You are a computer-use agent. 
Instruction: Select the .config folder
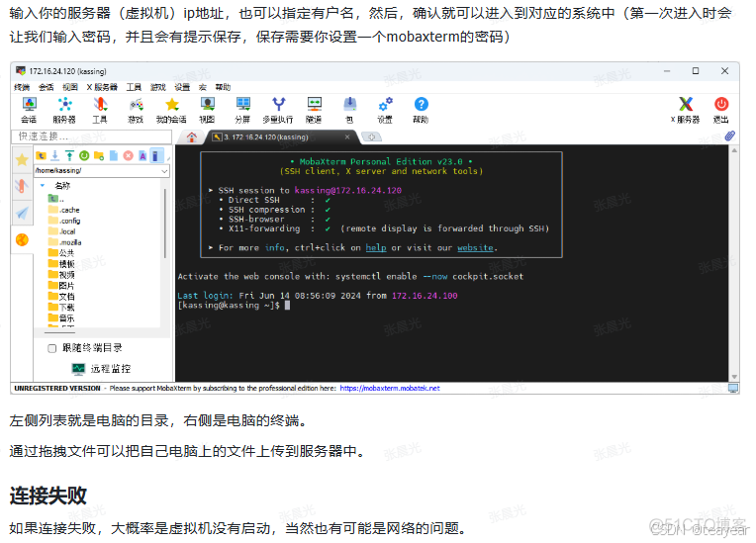[64, 221]
